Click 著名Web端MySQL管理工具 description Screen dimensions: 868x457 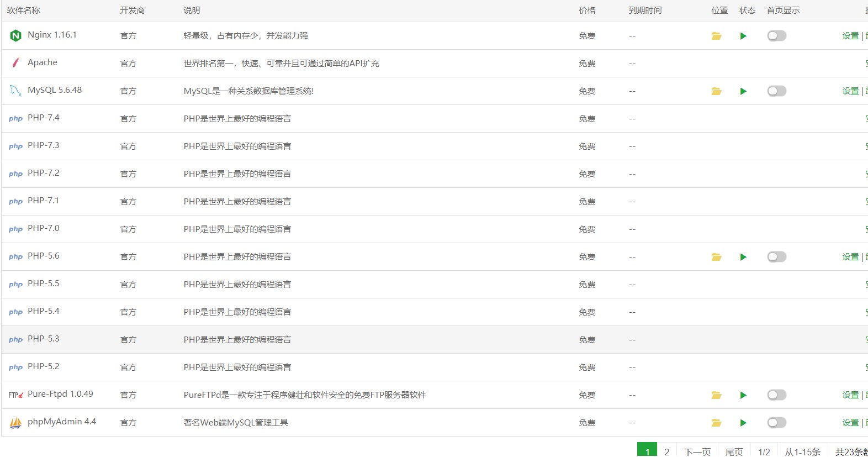click(236, 423)
